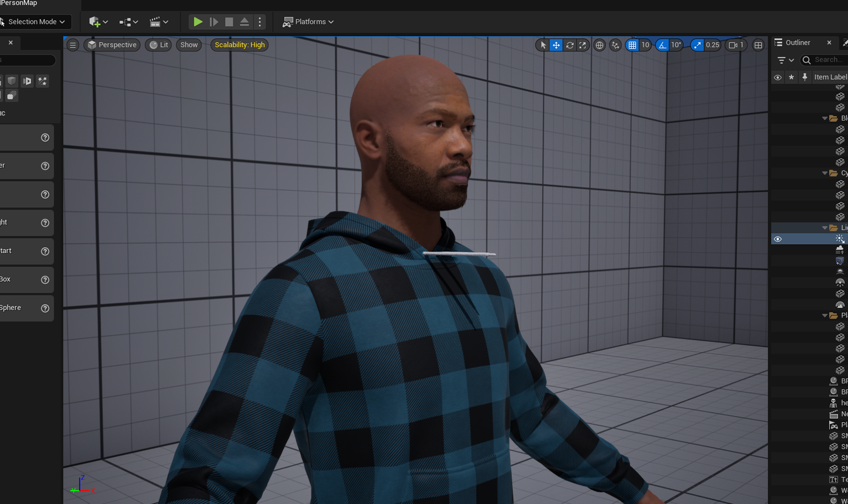Open the play mode options menu
848x504 pixels.
point(260,22)
